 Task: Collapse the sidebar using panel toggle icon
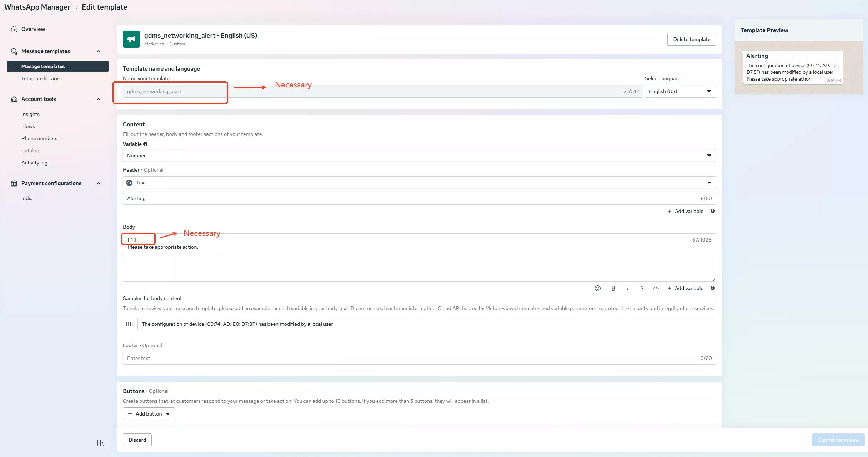point(101,443)
